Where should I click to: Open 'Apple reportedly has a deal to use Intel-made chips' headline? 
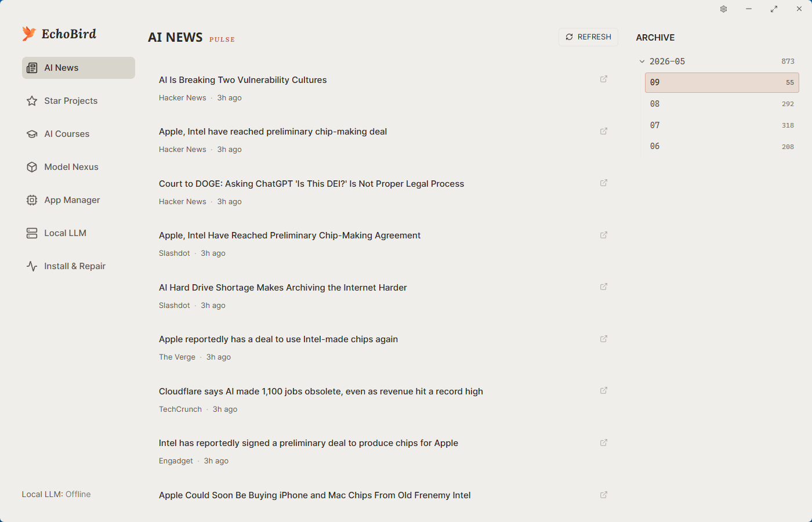tap(278, 339)
